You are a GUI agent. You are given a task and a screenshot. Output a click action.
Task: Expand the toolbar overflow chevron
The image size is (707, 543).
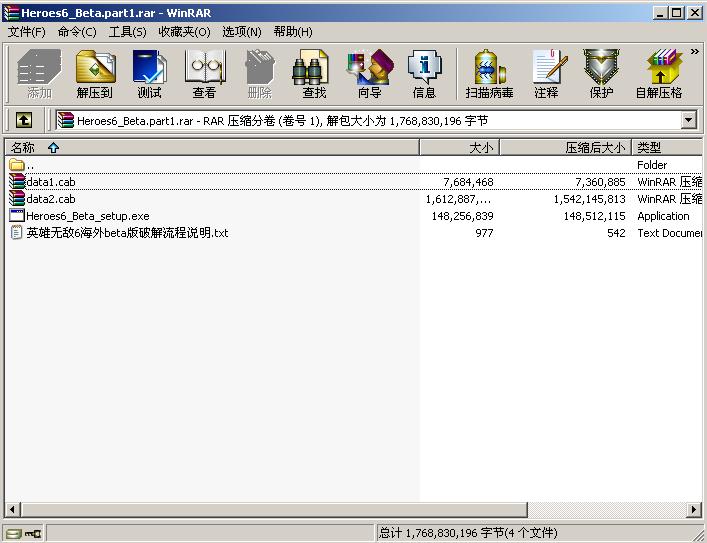(694, 52)
